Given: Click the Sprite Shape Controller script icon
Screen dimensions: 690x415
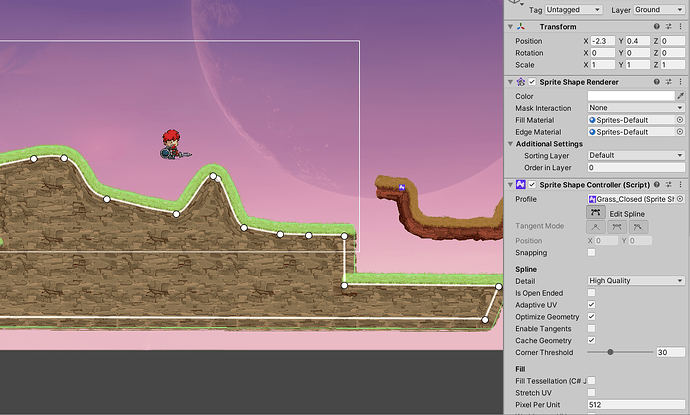Looking at the screenshot, I should (521, 184).
